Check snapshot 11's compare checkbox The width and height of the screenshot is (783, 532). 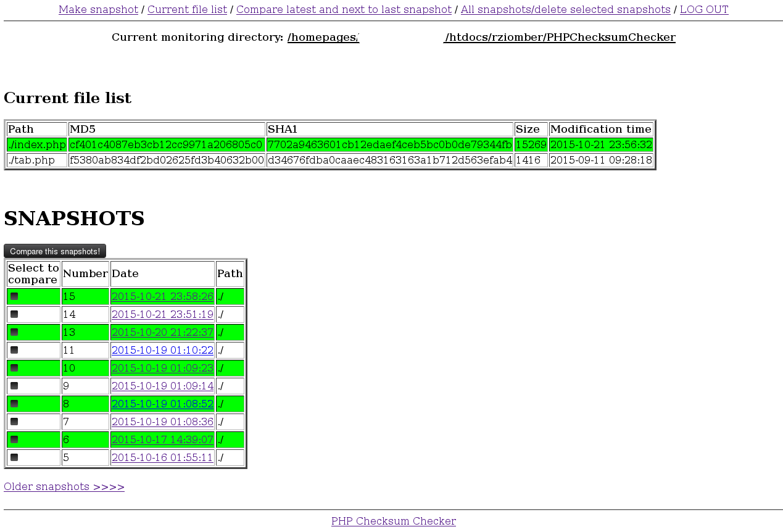click(x=14, y=350)
